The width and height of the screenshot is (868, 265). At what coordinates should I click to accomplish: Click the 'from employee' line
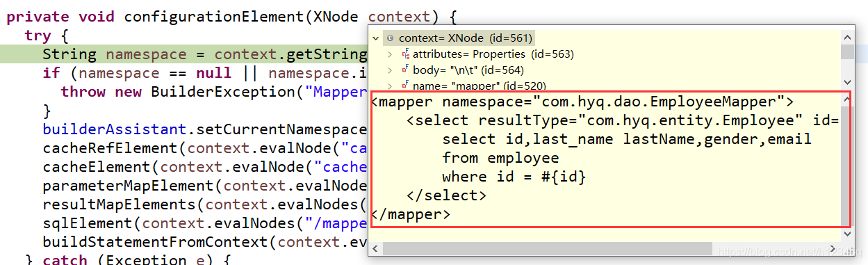coord(500,159)
